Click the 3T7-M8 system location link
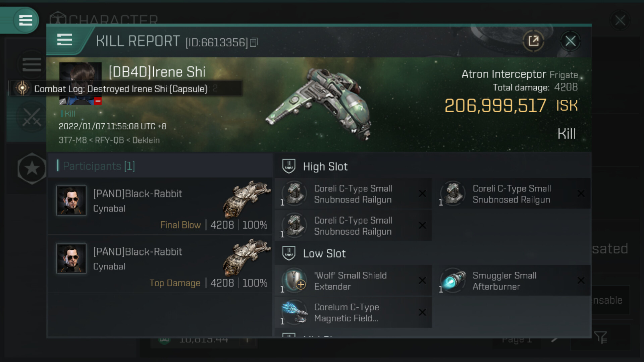Screen dimensions: 644x362 (x=72, y=140)
